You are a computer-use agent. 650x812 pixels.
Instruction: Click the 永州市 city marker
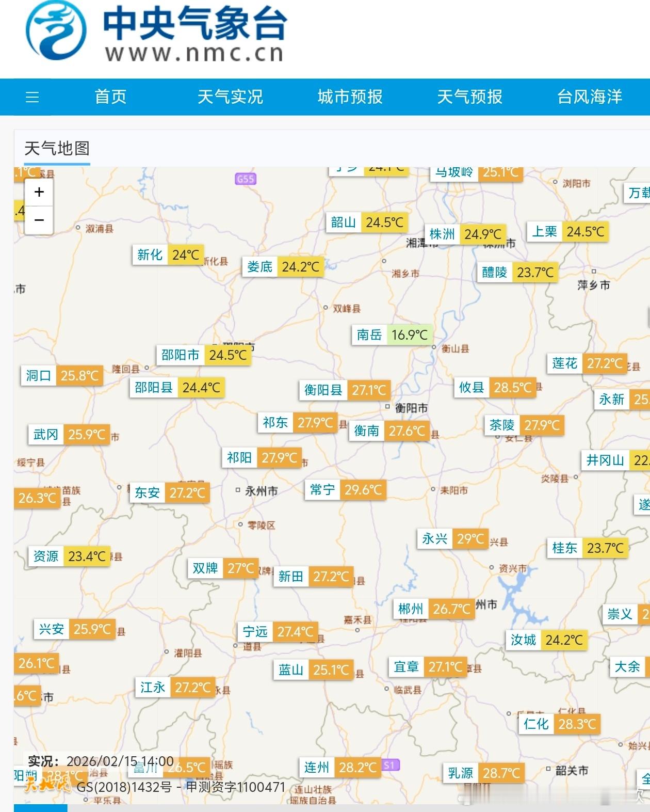(x=257, y=491)
